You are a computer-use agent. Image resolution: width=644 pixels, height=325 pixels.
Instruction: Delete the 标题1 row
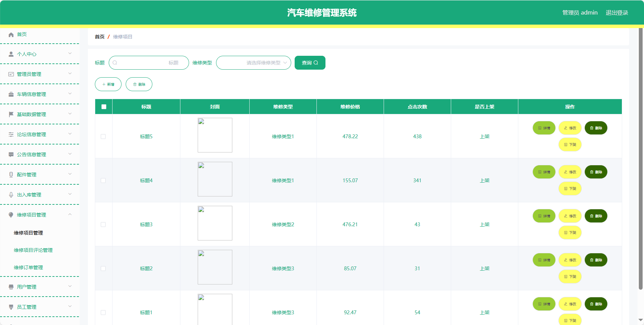[596, 304]
